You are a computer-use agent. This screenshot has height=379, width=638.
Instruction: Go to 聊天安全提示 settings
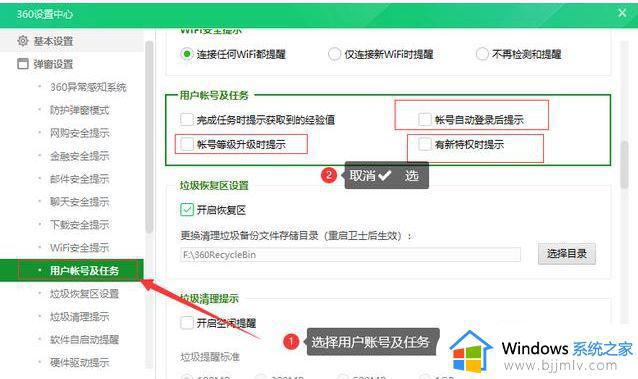pyautogui.click(x=79, y=202)
